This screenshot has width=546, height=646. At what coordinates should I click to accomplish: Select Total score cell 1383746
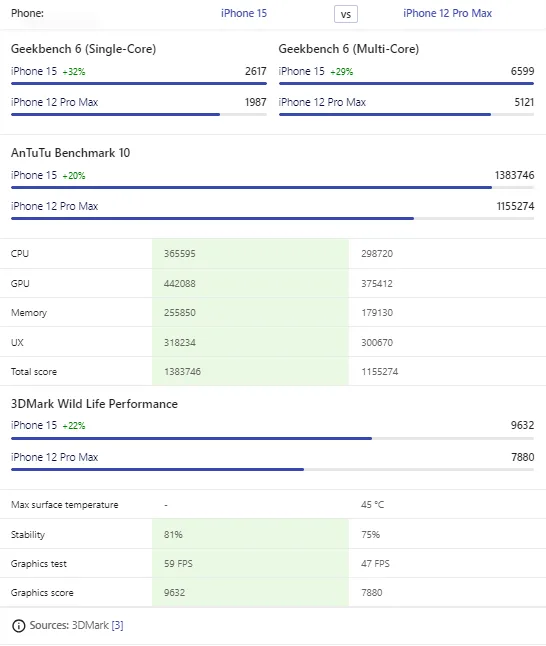click(x=183, y=372)
